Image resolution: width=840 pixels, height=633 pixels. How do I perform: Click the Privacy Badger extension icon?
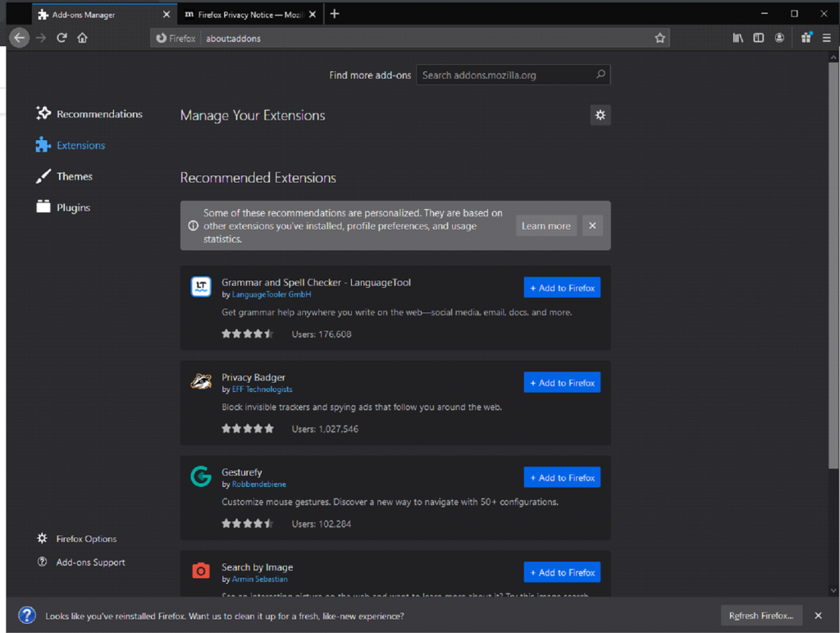coord(201,381)
